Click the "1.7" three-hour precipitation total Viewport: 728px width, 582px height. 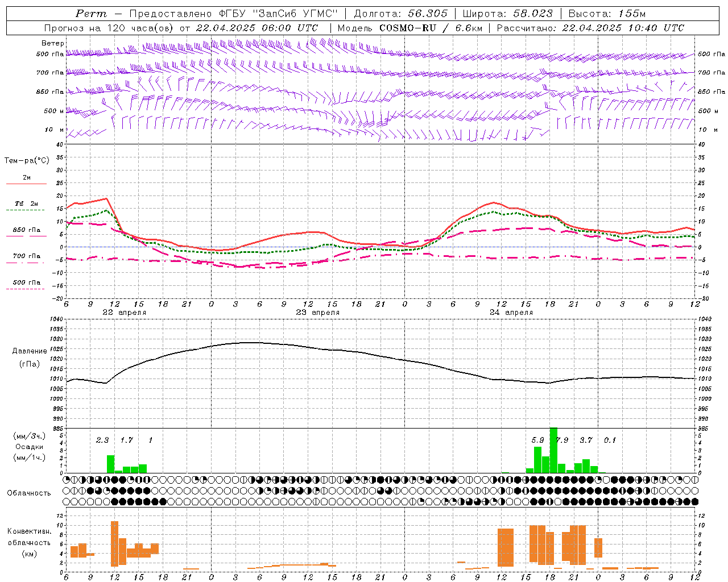click(126, 440)
